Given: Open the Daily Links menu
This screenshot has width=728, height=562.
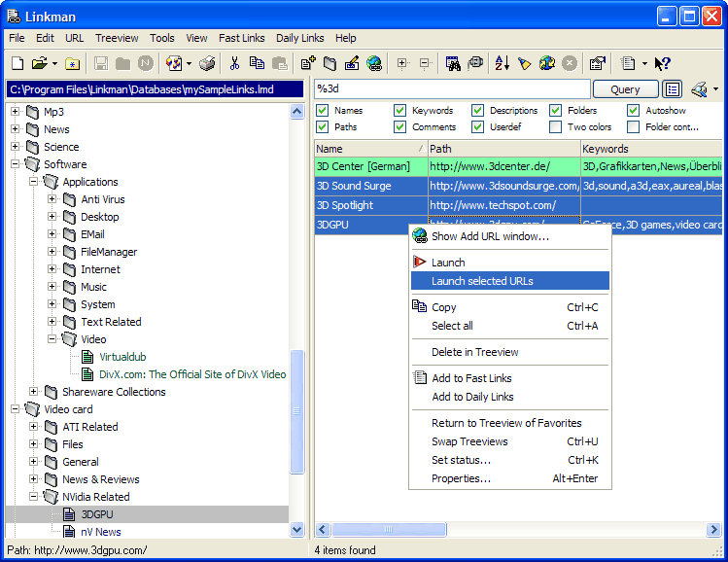Looking at the screenshot, I should point(300,38).
